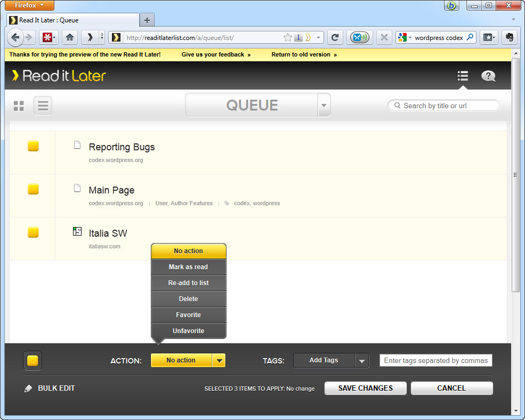Deselect the Reporting Bugs item checkbox
The width and height of the screenshot is (525, 420).
[x=33, y=146]
